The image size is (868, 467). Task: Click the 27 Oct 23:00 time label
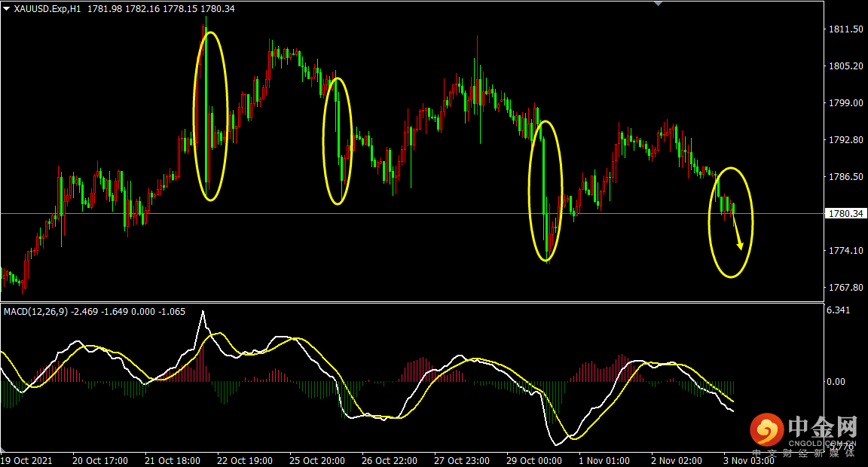(x=462, y=460)
